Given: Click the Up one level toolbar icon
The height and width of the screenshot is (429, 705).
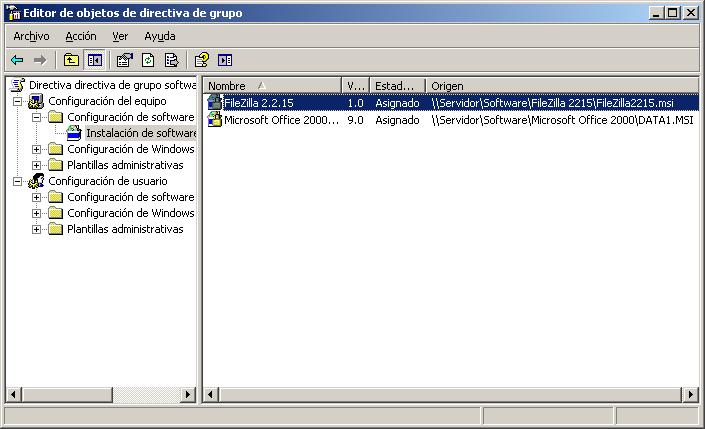Looking at the screenshot, I should click(x=71, y=60).
